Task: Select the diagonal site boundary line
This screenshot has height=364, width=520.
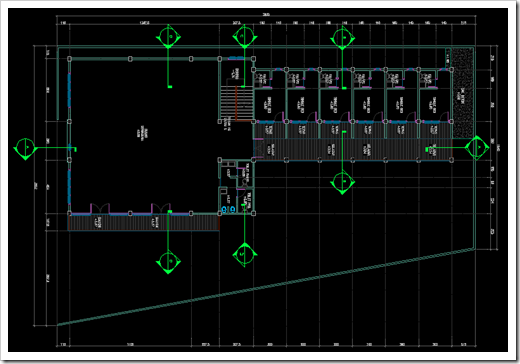Action: point(266,286)
